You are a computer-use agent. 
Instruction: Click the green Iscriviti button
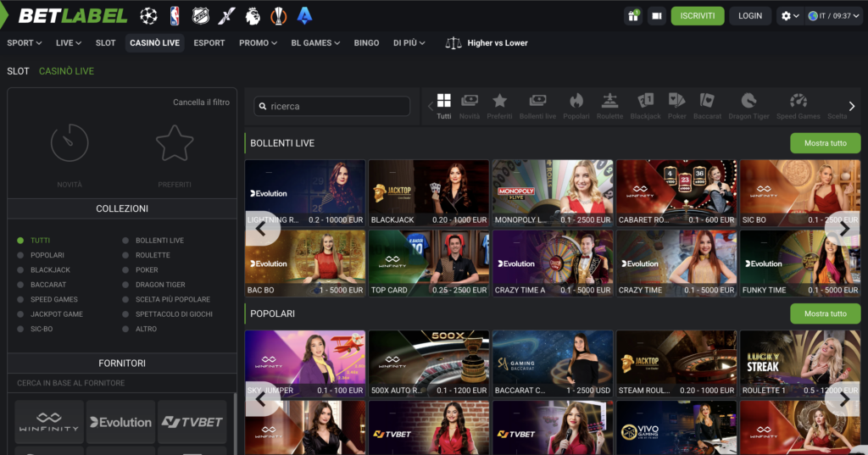coord(698,16)
